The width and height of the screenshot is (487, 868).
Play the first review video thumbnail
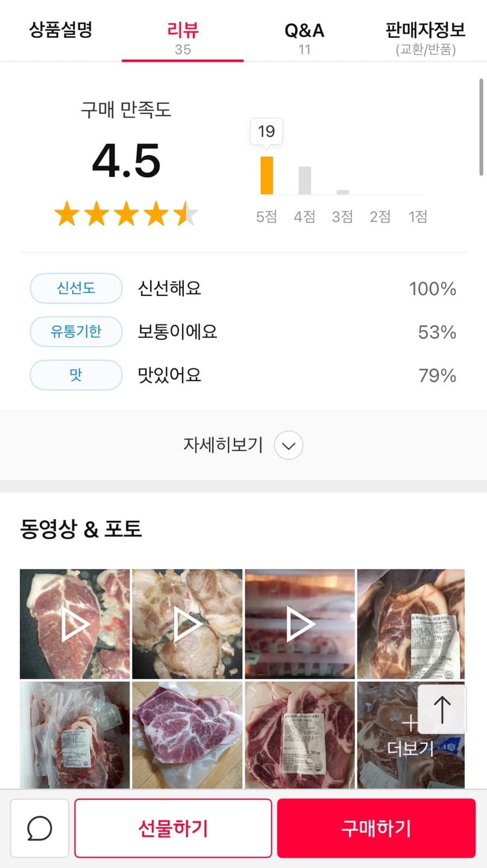click(75, 624)
